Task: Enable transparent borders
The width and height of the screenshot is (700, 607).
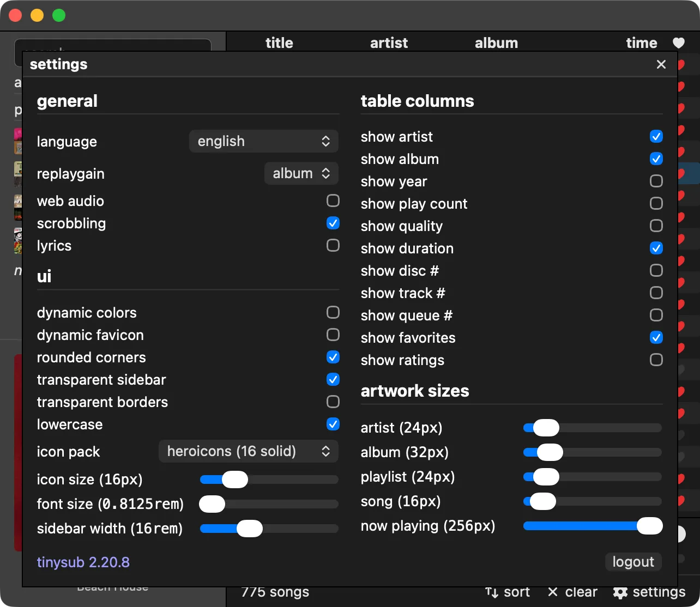Action: [x=333, y=402]
